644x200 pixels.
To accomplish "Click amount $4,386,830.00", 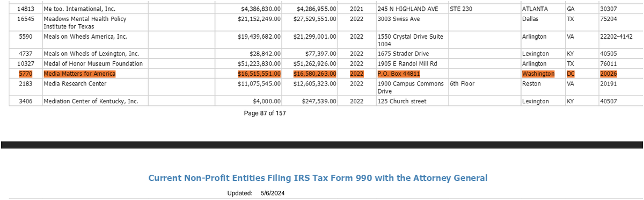I will [261, 9].
